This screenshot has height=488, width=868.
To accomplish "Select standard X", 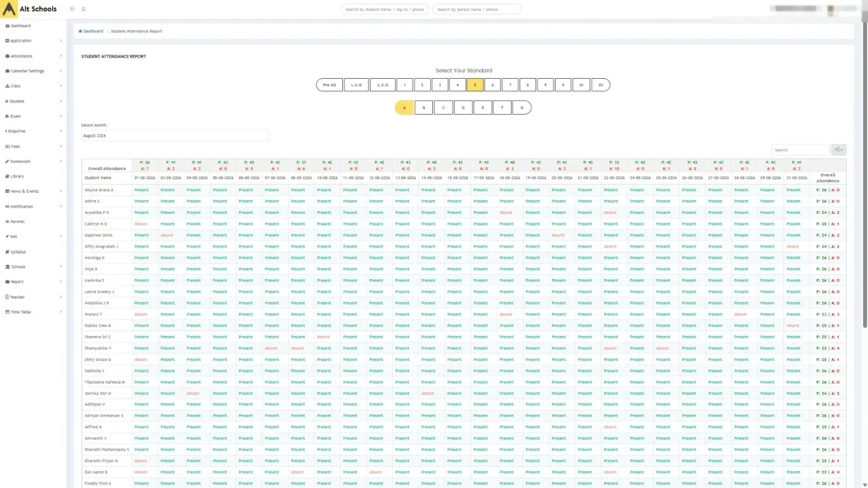I will (x=563, y=85).
